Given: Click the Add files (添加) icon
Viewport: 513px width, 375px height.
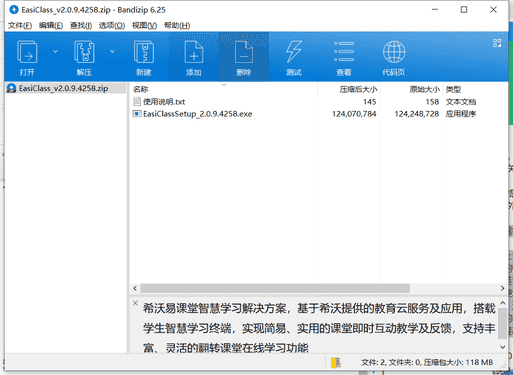Looking at the screenshot, I should [x=194, y=52].
